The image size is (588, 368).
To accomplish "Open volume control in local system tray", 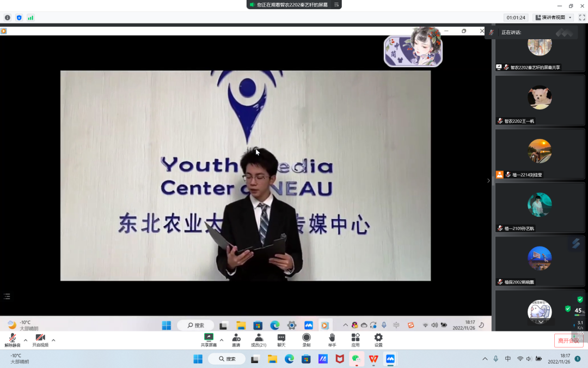I will 529,359.
